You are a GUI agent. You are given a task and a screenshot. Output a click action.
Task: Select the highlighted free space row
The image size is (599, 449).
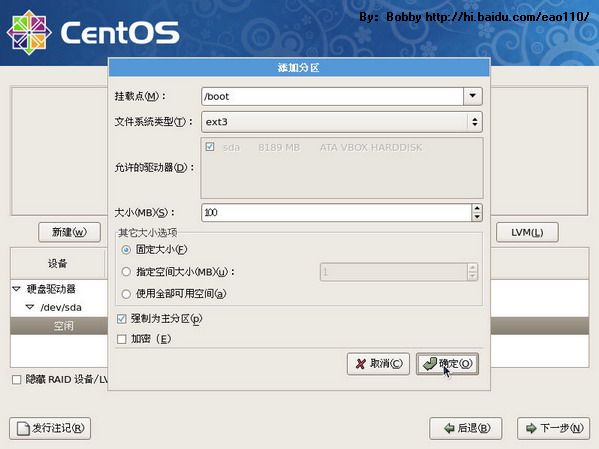60,326
